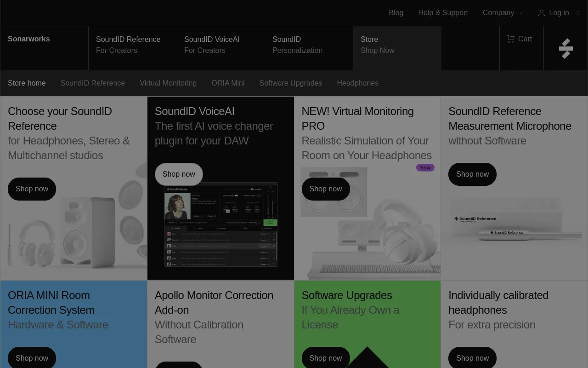
Task: Click Shop now on ORIA MINI Room Correction
Action: (32, 358)
